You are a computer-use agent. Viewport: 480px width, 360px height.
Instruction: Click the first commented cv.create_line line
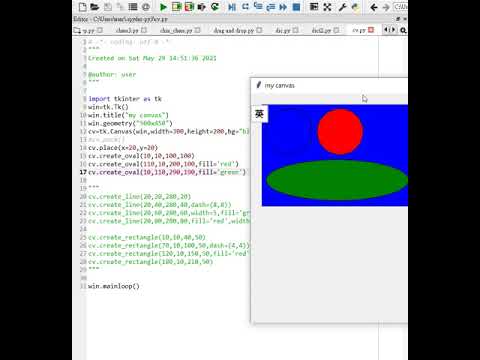[140, 197]
